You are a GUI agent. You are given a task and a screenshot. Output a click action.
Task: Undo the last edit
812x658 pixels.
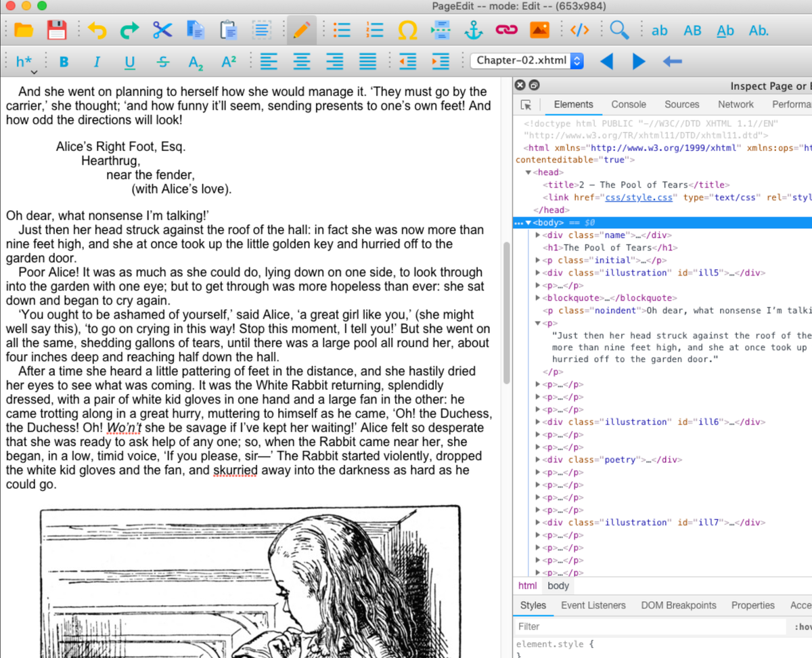97,30
